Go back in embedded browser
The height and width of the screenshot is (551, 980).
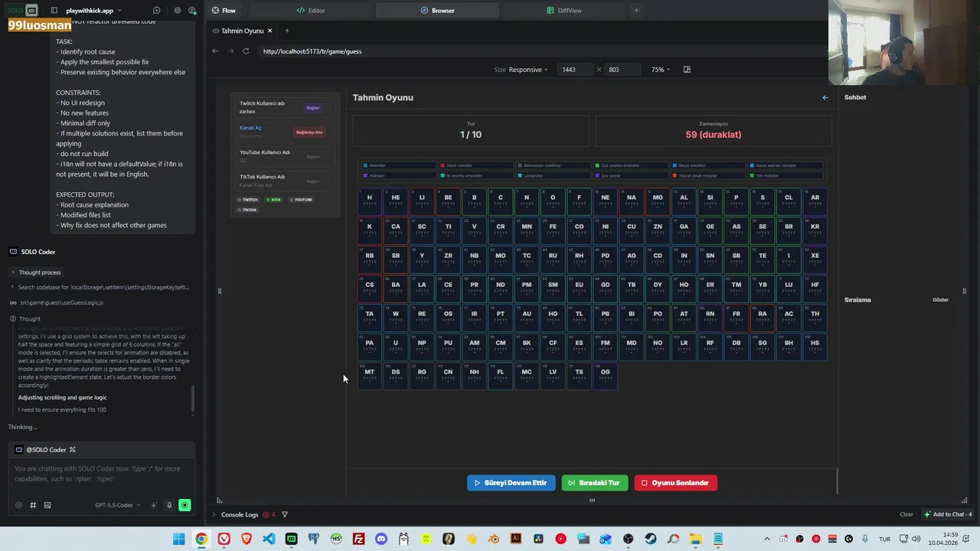(x=215, y=51)
